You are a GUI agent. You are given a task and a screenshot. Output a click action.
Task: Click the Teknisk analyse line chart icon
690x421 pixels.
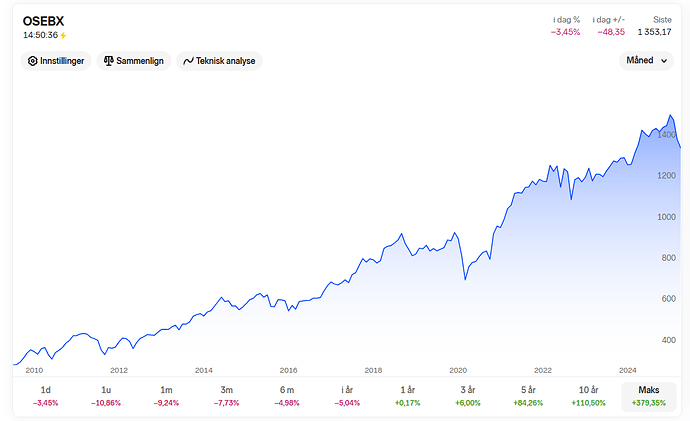[x=188, y=61]
